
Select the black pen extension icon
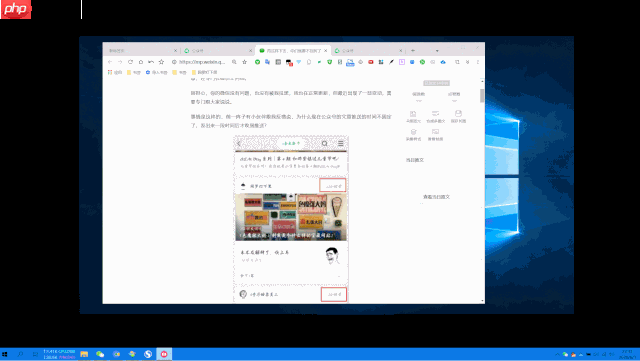(x=391, y=62)
